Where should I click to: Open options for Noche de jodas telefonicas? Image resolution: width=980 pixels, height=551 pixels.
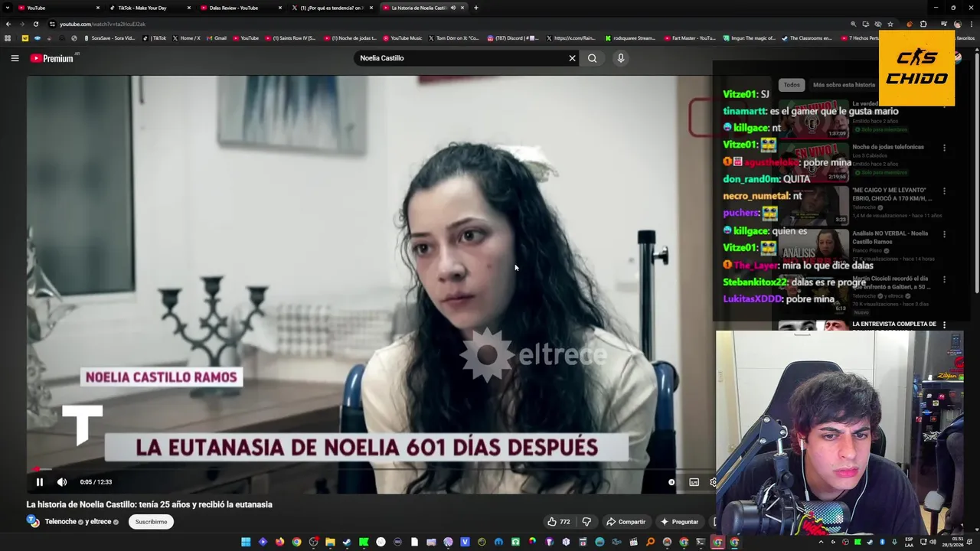tap(944, 148)
